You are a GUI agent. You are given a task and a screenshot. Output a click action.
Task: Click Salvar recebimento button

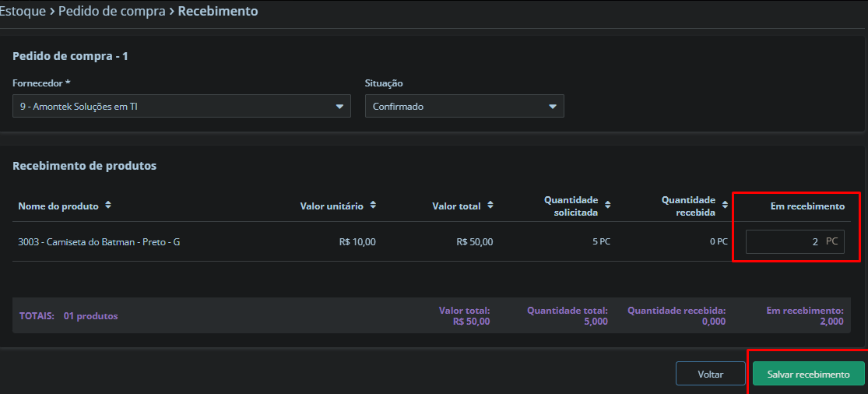[808, 374]
